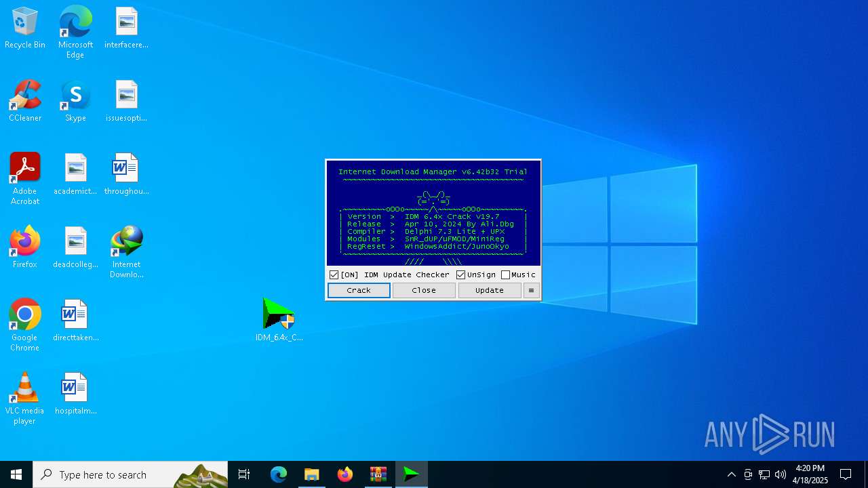Select the interfacere... image file on desktop
The height and width of the screenshot is (488, 868).
click(126, 28)
